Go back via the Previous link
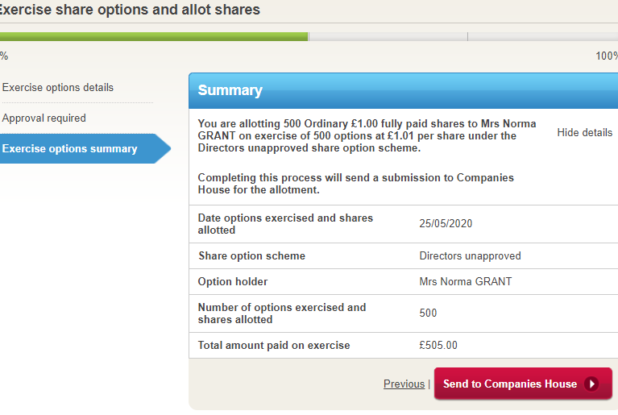 404,384
